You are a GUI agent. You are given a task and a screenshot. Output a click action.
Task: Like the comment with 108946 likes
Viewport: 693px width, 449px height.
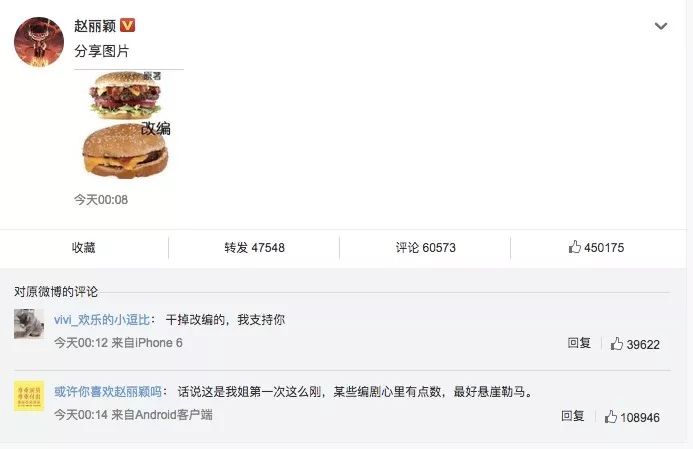pos(632,417)
